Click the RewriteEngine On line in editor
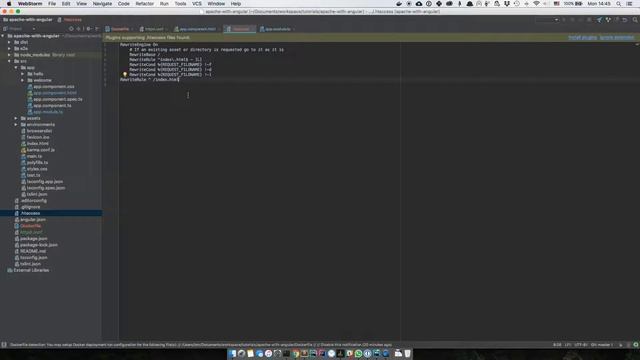Image resolution: width=640 pixels, height=360 pixels. [139, 44]
